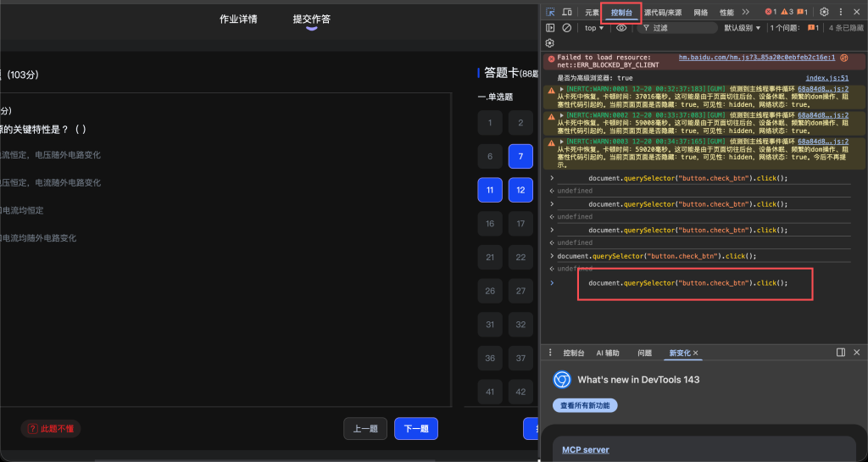Open the index.js:51 source link
Image resolution: width=868 pixels, height=462 pixels.
827,78
